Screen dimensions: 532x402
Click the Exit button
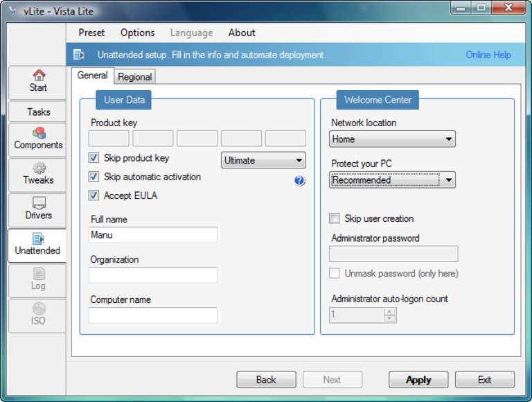click(484, 380)
